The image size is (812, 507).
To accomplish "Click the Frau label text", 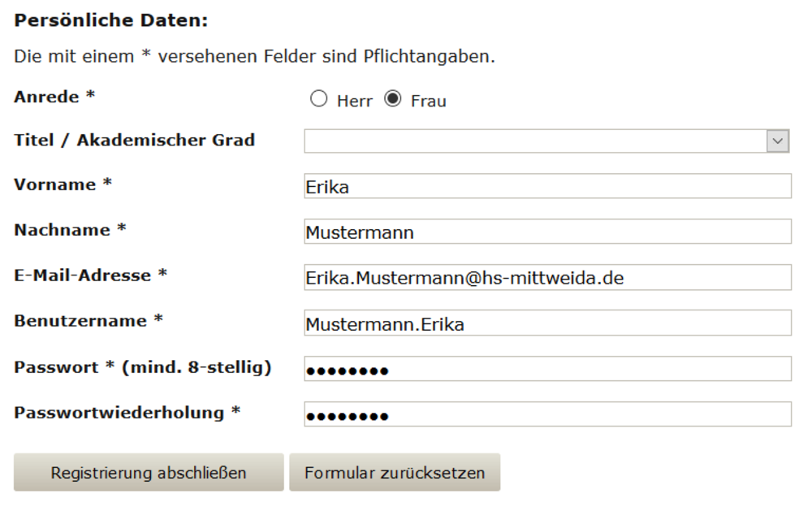I will (428, 101).
